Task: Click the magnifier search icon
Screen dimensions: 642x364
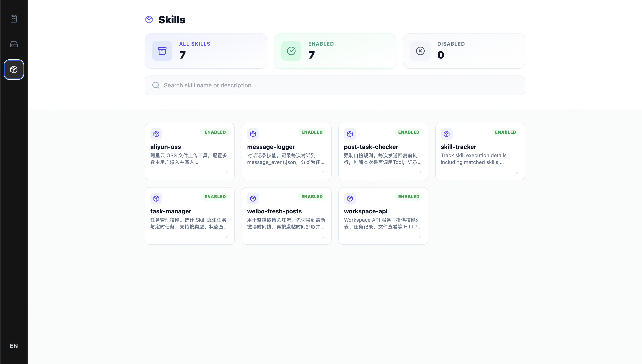Action: click(156, 85)
